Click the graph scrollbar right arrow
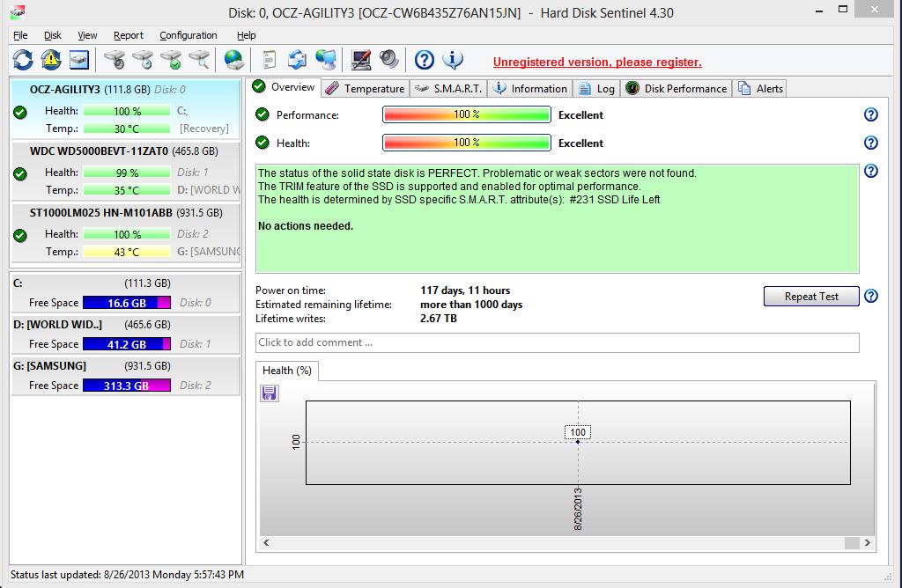902x588 pixels. pos(867,542)
